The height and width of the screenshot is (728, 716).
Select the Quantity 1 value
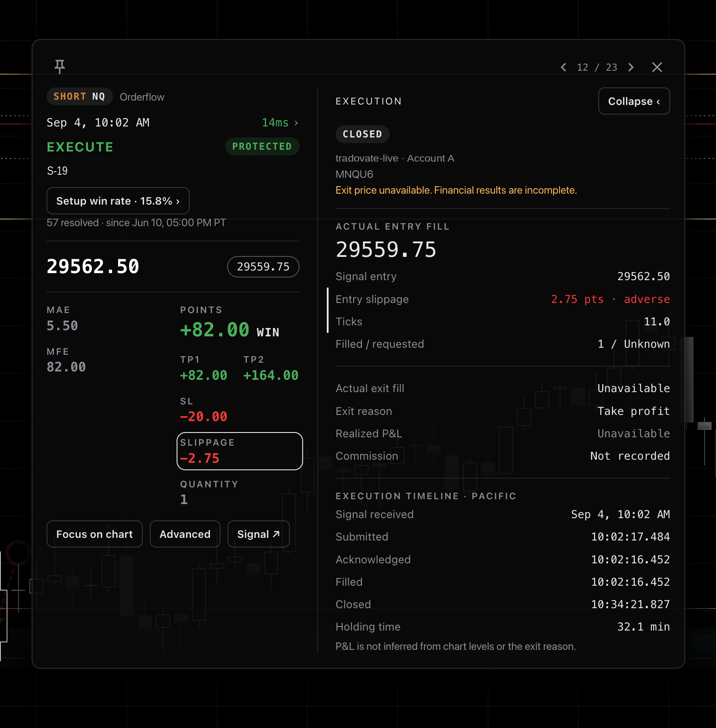point(184,499)
